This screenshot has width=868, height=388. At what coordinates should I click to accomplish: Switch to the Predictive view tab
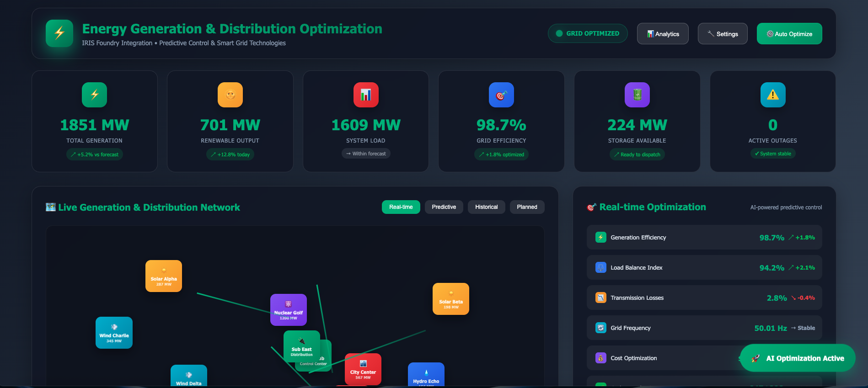pos(444,207)
